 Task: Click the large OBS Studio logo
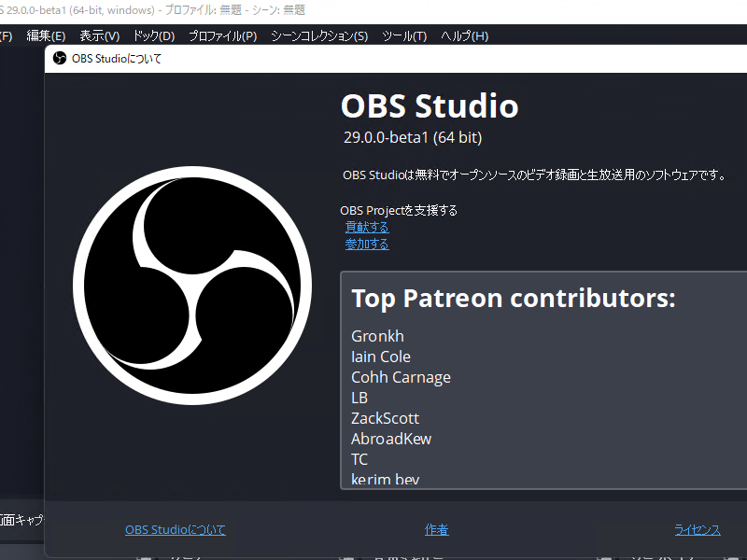[x=192, y=286]
